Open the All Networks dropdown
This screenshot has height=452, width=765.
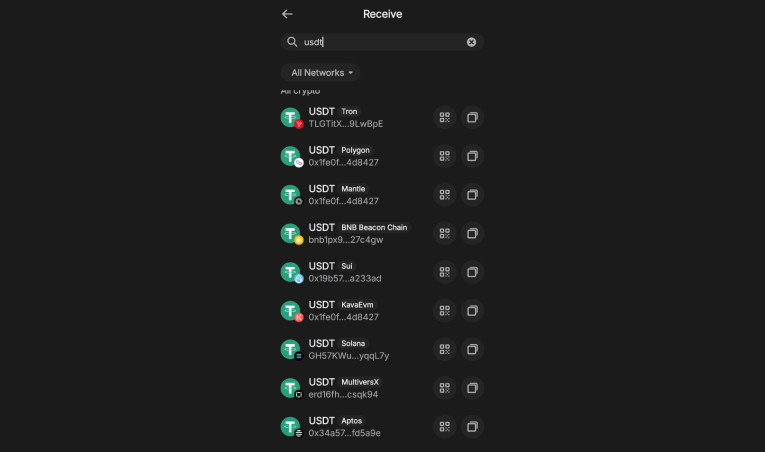tap(320, 73)
